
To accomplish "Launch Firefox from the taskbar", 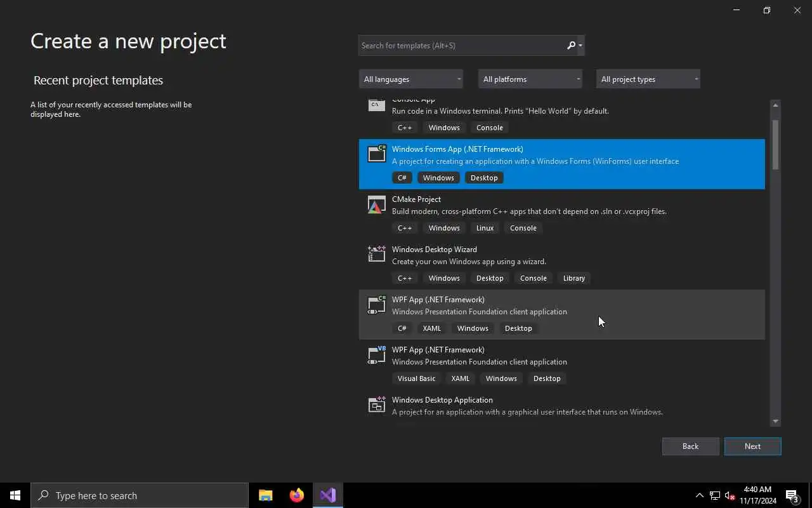I will click(297, 495).
